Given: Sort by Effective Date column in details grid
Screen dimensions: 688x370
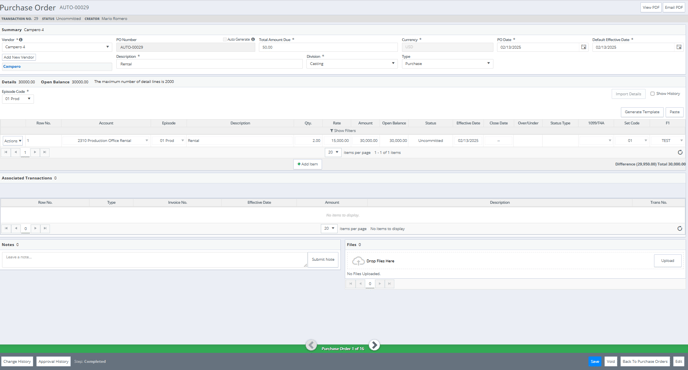Looking at the screenshot, I should [468, 123].
